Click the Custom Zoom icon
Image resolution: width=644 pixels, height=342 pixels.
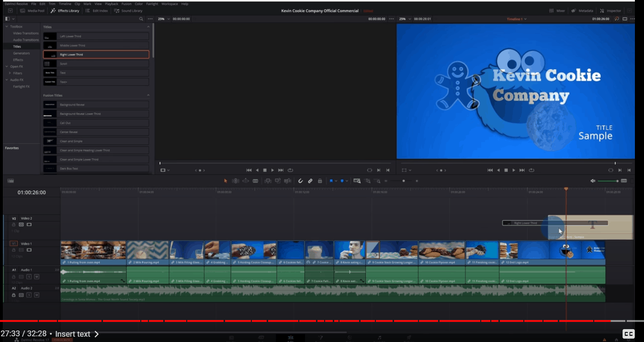coord(378,181)
